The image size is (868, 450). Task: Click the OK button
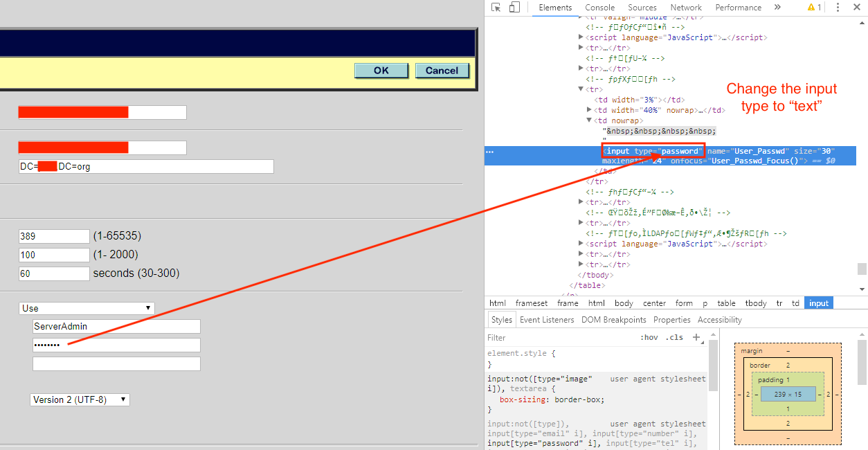[x=381, y=71]
